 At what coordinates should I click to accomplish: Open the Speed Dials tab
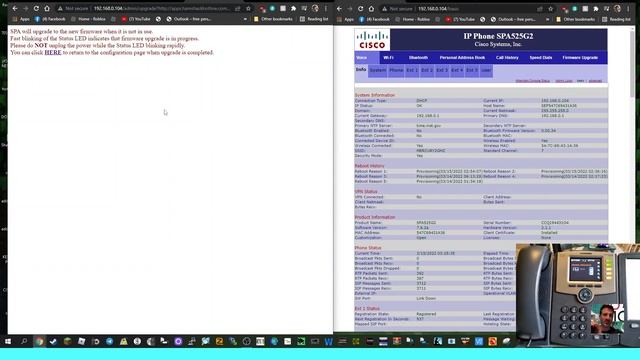click(x=541, y=58)
